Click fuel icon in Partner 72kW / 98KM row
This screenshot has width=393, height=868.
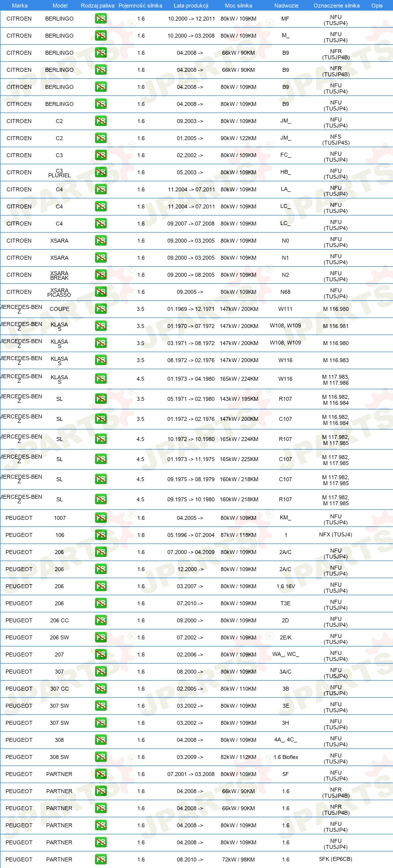(x=101, y=859)
